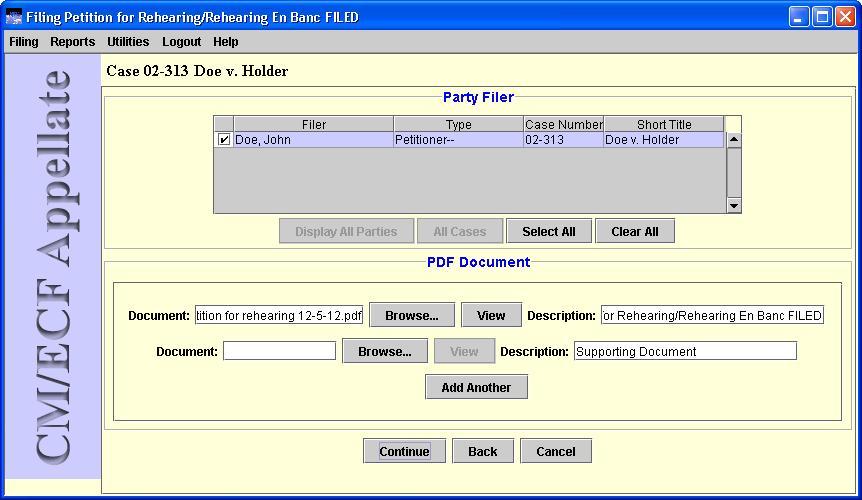
Task: Click the disabled View button for supporting document
Action: [465, 351]
